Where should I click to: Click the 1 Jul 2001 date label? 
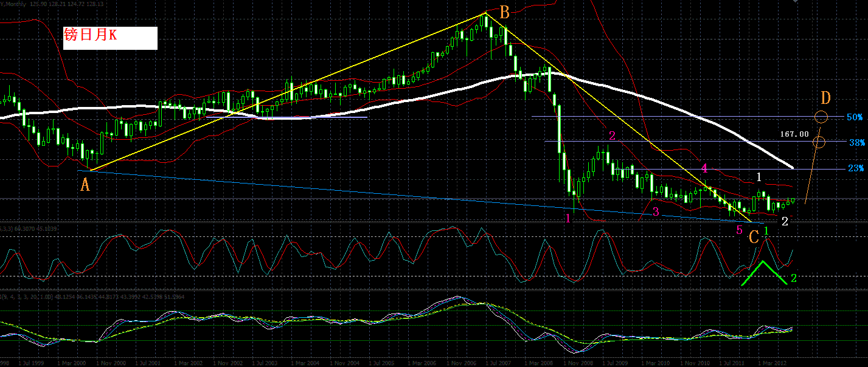click(148, 363)
